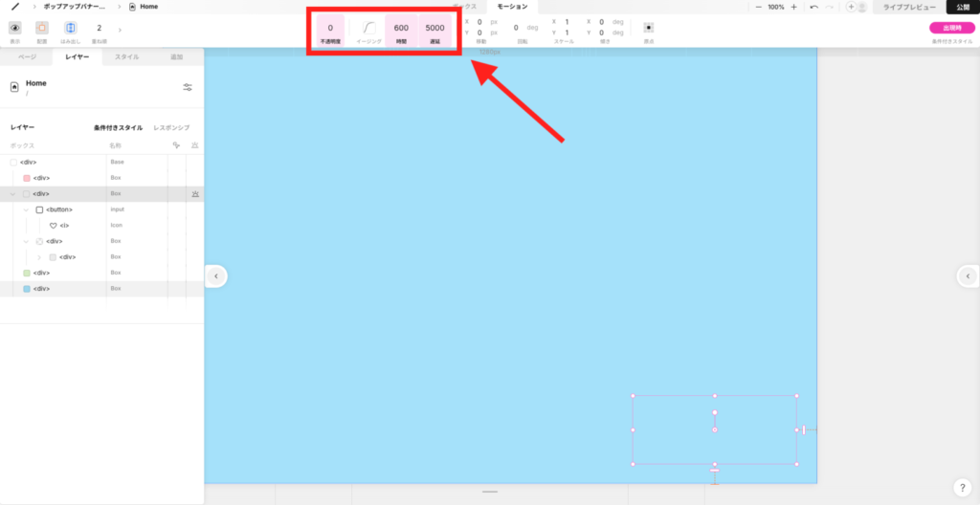Toggle the 表示 eye visibility icon

15,28
